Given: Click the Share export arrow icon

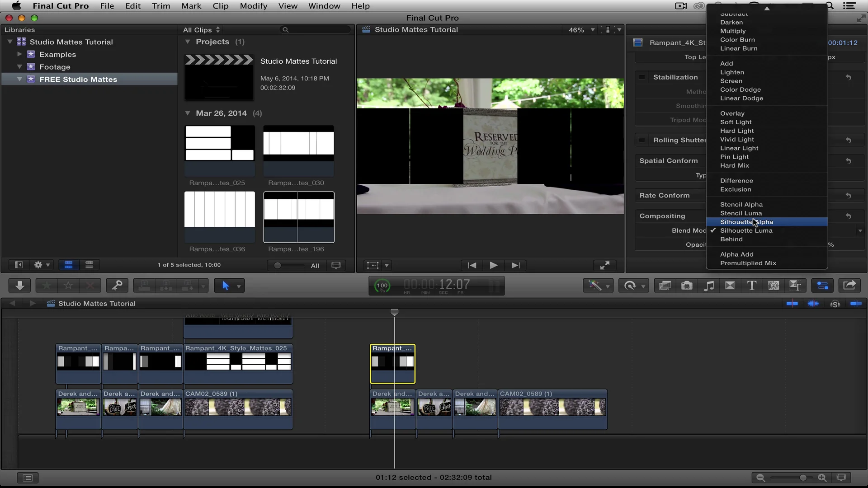Looking at the screenshot, I should coord(850,285).
